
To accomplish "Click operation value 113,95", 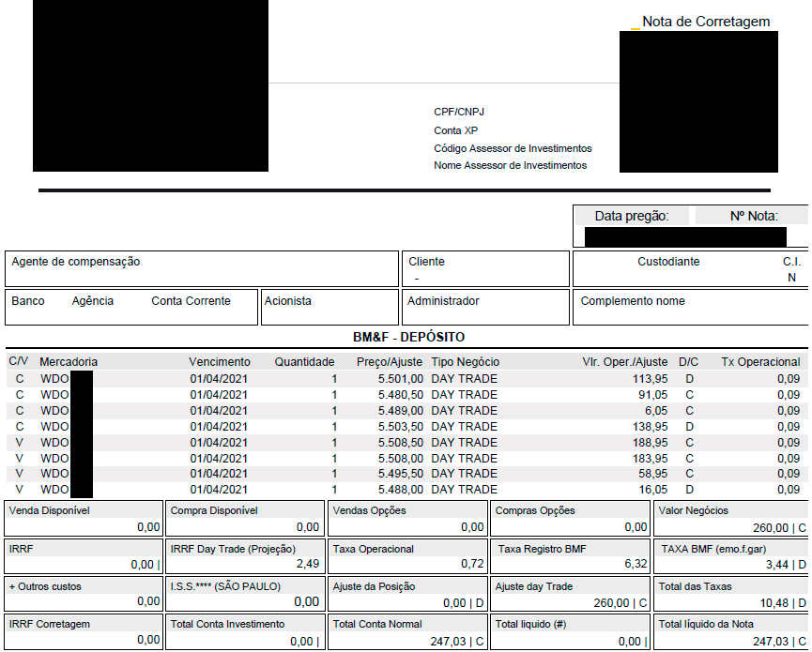I will tap(650, 379).
